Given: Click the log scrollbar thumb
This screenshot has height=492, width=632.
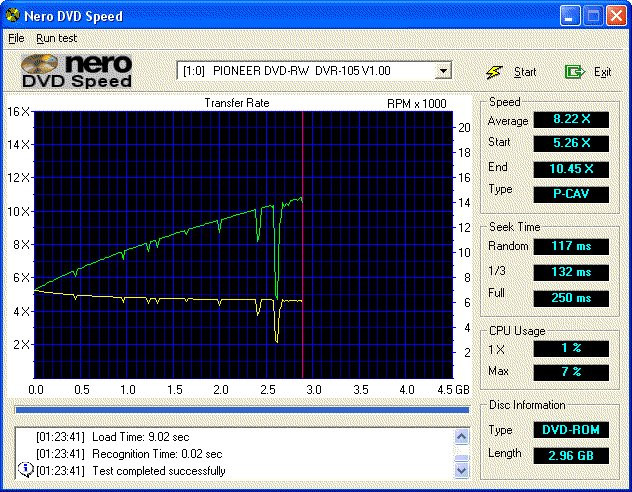Looking at the screenshot, I should [462, 458].
